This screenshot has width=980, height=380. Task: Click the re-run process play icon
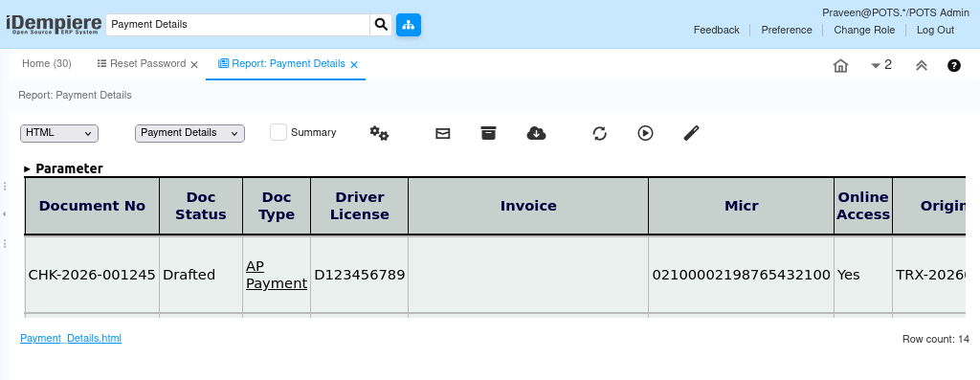646,133
